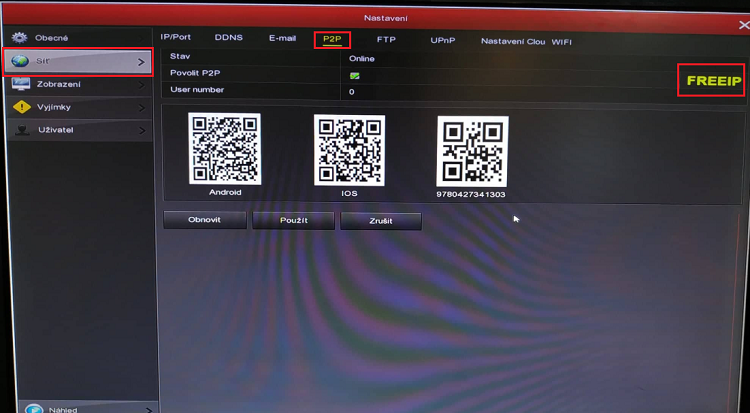Viewport: 750px width, 413px height.
Task: Expand the Uživatel section arrow
Action: click(x=141, y=130)
